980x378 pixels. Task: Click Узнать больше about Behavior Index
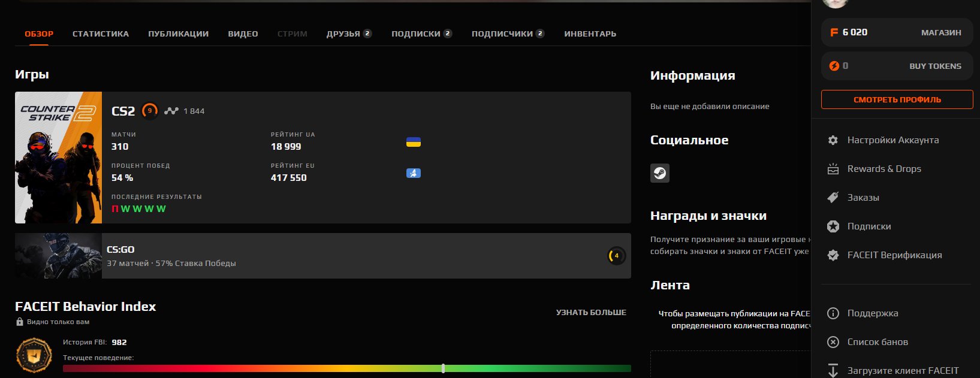pyautogui.click(x=591, y=312)
